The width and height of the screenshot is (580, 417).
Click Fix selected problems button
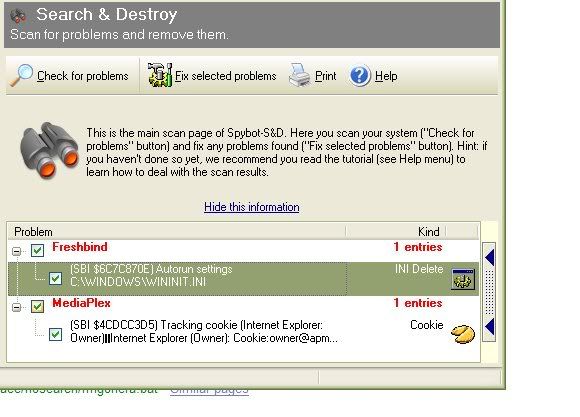[212, 75]
